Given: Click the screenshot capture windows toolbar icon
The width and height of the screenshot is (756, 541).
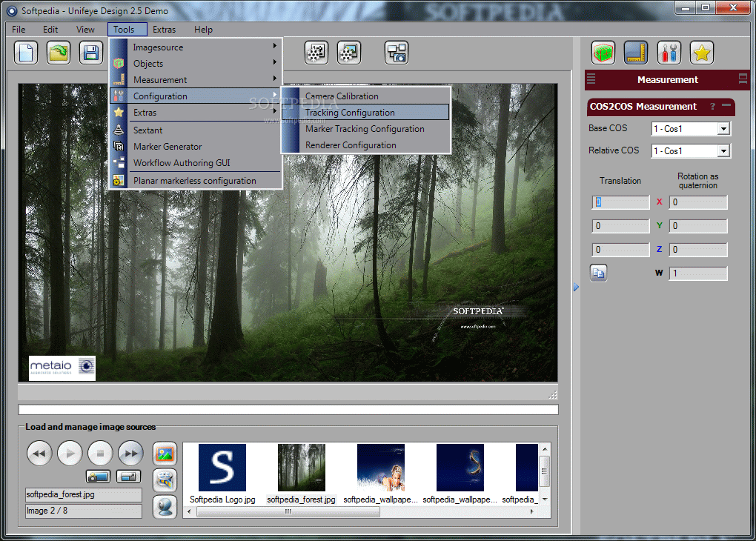Looking at the screenshot, I should (x=397, y=53).
